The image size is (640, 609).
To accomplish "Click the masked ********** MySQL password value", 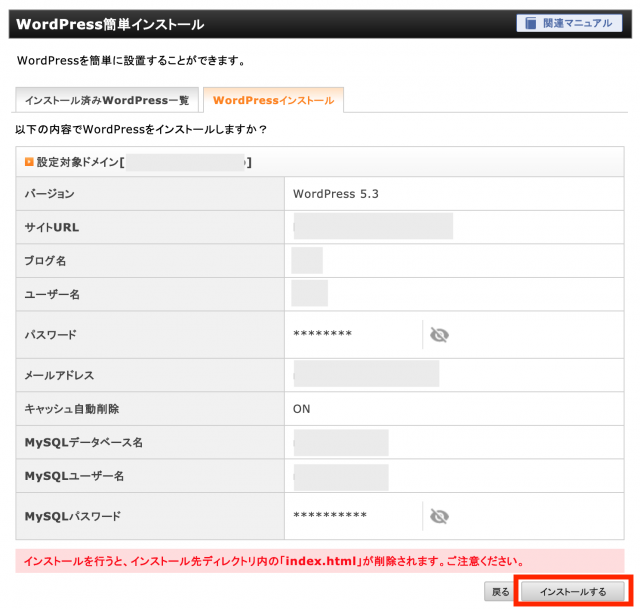I will 330,515.
